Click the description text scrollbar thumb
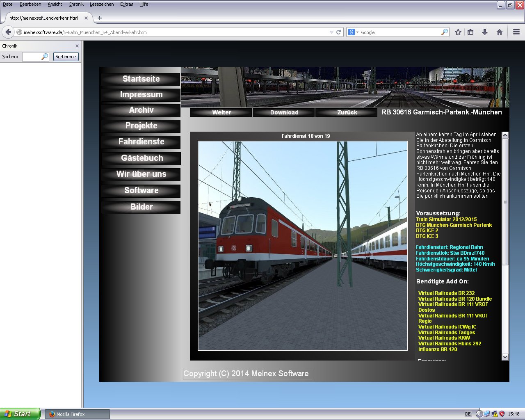The height and width of the screenshot is (420, 525). pyautogui.click(x=505, y=202)
